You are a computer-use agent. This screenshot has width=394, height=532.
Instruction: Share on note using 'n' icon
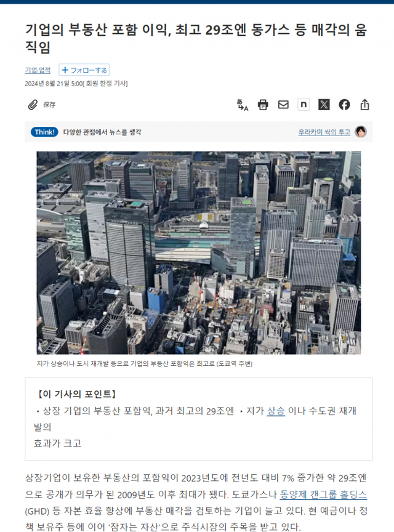point(304,105)
